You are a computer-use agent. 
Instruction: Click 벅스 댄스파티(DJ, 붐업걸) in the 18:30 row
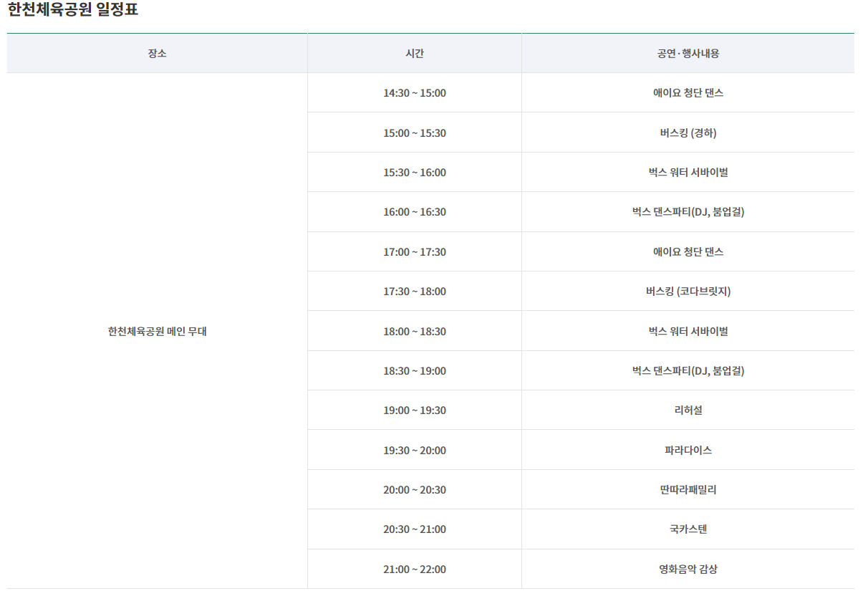pos(688,370)
